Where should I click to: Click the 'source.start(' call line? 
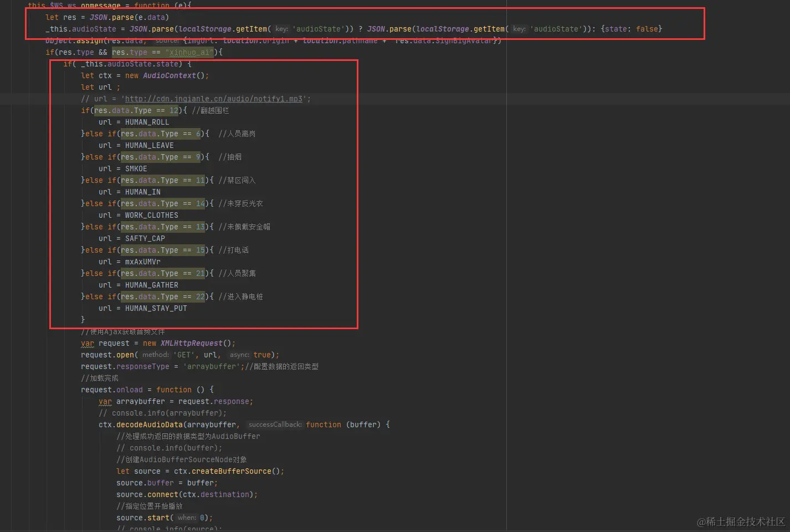pyautogui.click(x=165, y=518)
